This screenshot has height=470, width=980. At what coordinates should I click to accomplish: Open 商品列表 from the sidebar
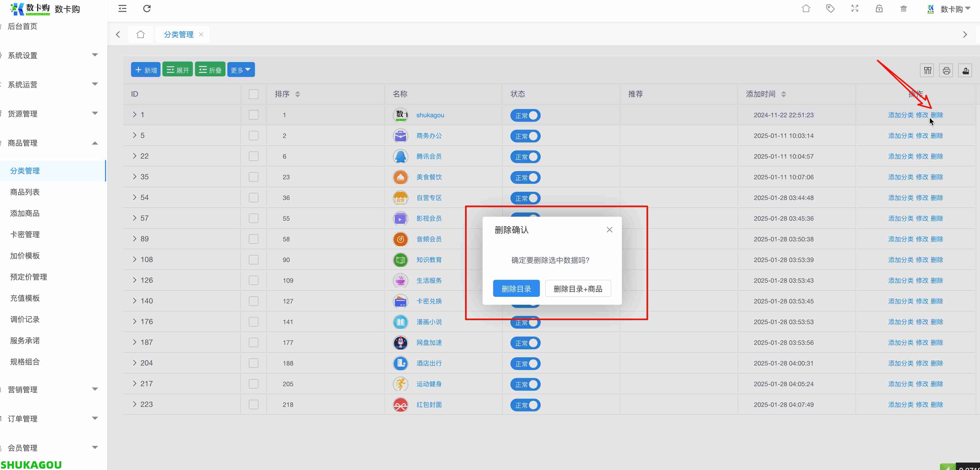[25, 192]
